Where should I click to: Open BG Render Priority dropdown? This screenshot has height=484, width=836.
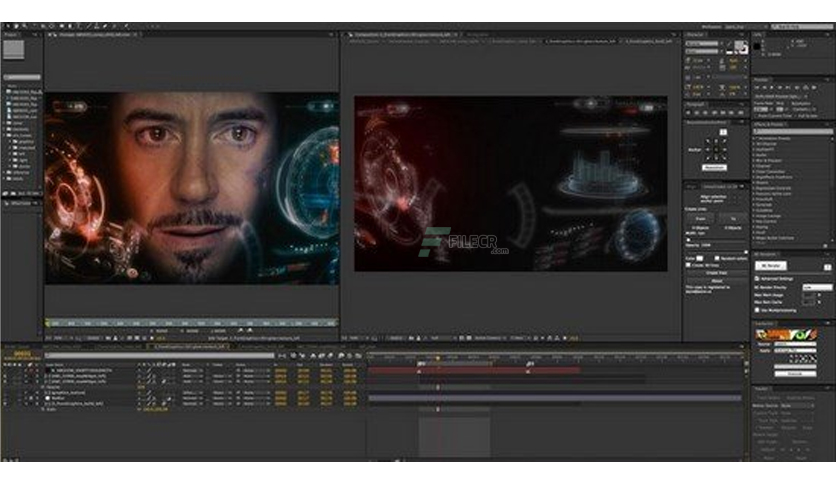coord(818,287)
